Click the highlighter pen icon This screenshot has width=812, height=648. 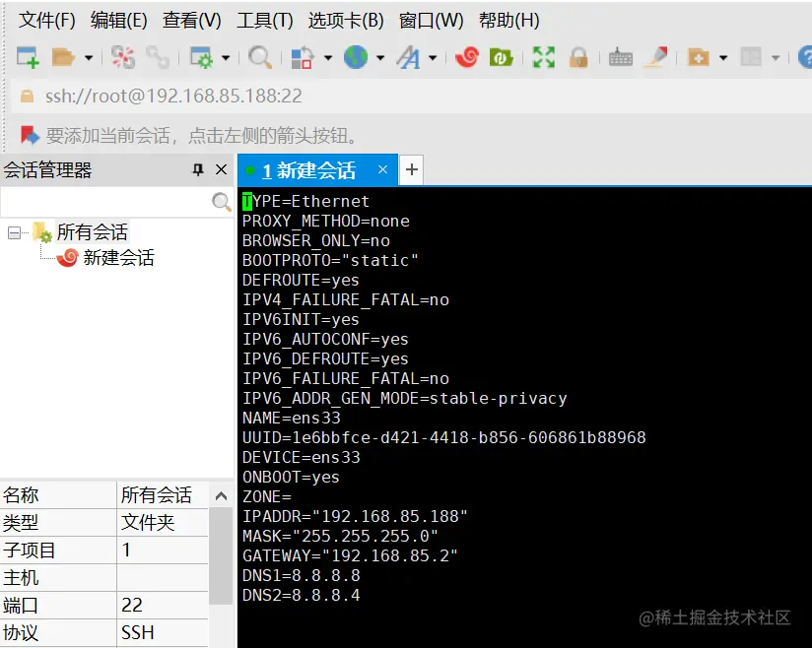(x=656, y=57)
